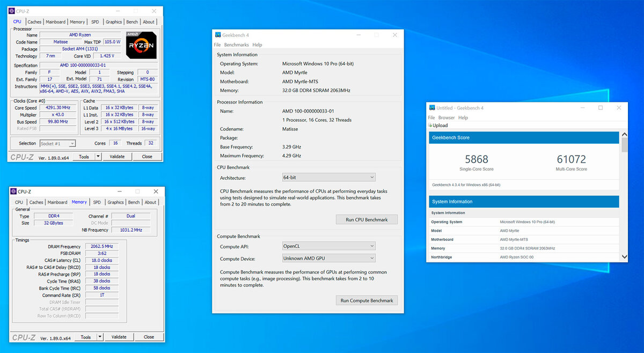This screenshot has height=353, width=644.
Task: Click Validate in bottom CPU-Z window
Action: (119, 337)
